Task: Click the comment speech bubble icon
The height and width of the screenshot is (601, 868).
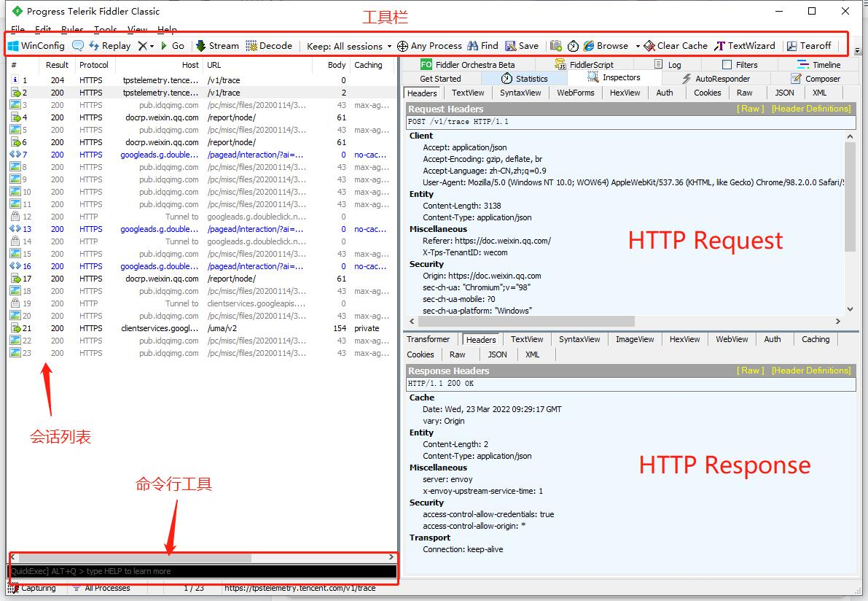Action: 78,46
